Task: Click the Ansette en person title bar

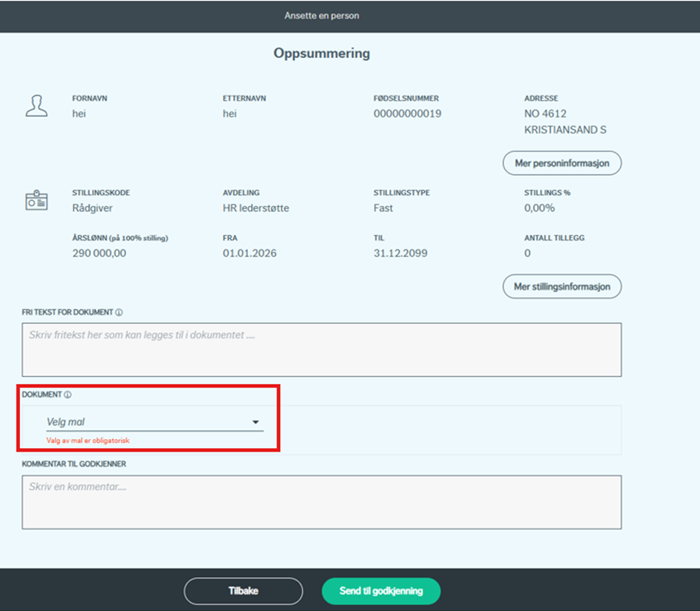Action: 321,16
